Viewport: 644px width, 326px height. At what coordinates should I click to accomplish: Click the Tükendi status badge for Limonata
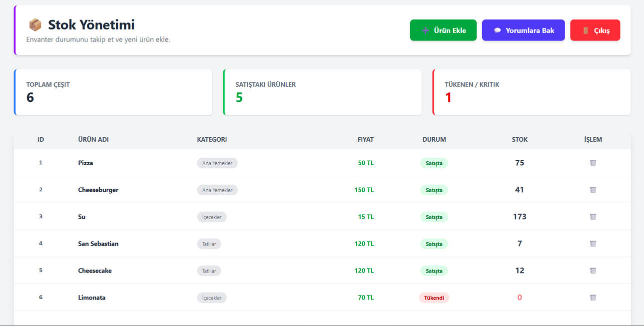coord(434,298)
